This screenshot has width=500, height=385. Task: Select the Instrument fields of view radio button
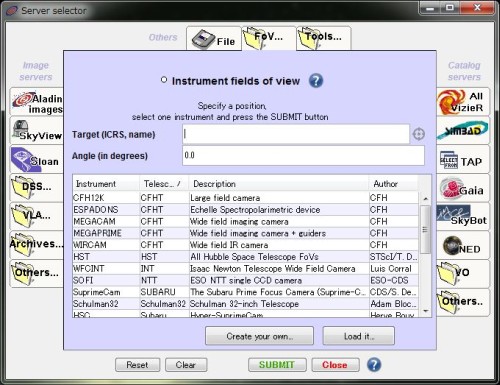(164, 80)
